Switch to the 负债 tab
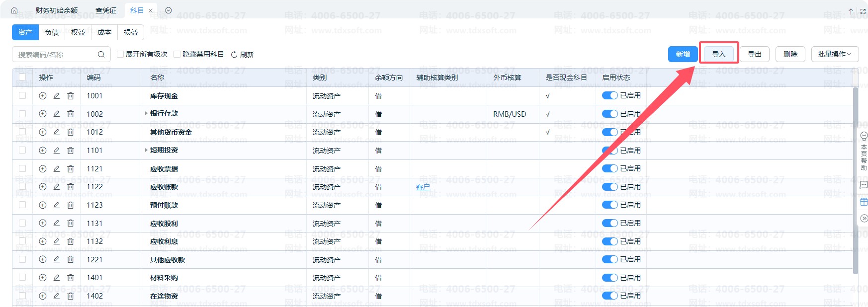 pyautogui.click(x=52, y=32)
